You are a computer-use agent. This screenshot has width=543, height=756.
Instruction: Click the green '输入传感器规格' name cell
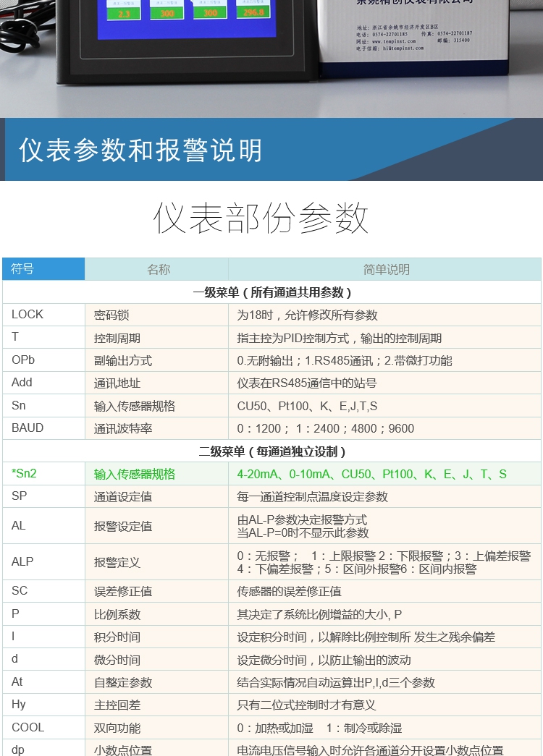tap(156, 474)
